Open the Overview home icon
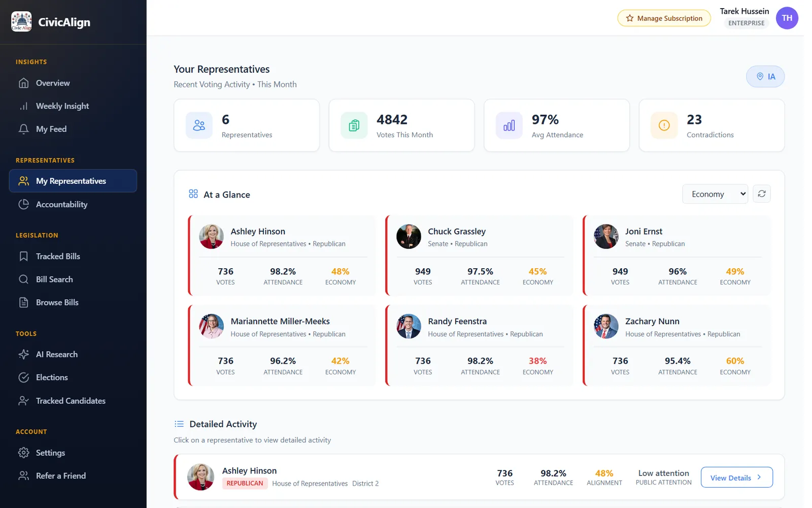This screenshot has height=508, width=812. (x=24, y=83)
